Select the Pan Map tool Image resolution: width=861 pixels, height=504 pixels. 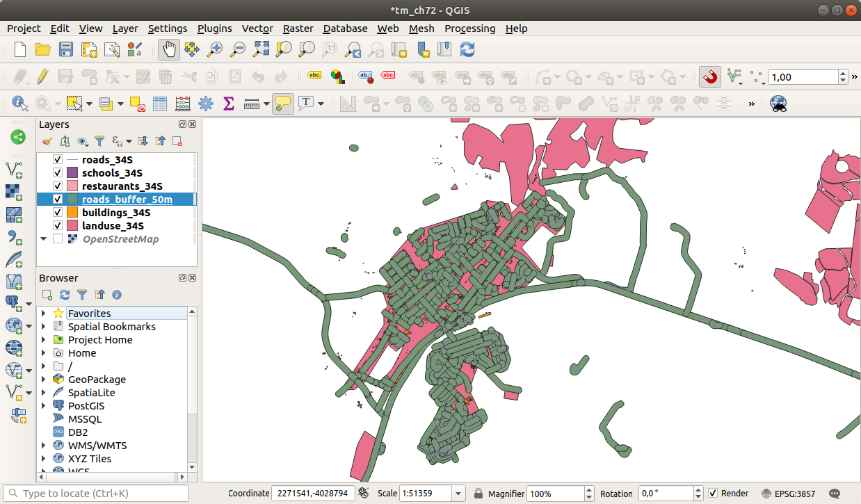(x=168, y=49)
